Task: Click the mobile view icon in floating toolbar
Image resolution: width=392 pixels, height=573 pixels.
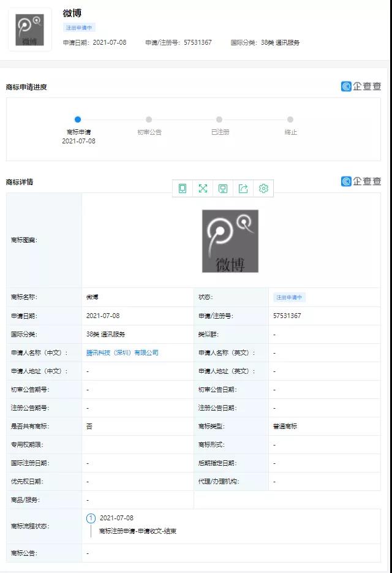Action: (183, 189)
